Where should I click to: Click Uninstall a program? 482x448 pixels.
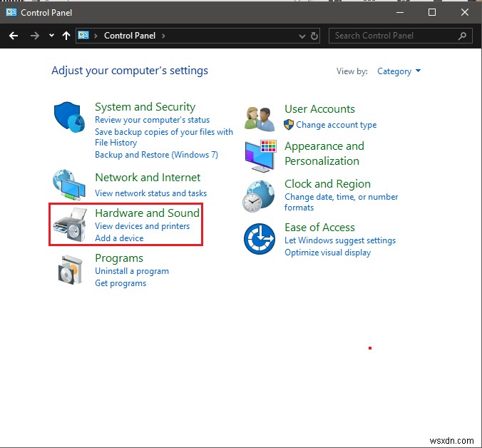coord(132,271)
